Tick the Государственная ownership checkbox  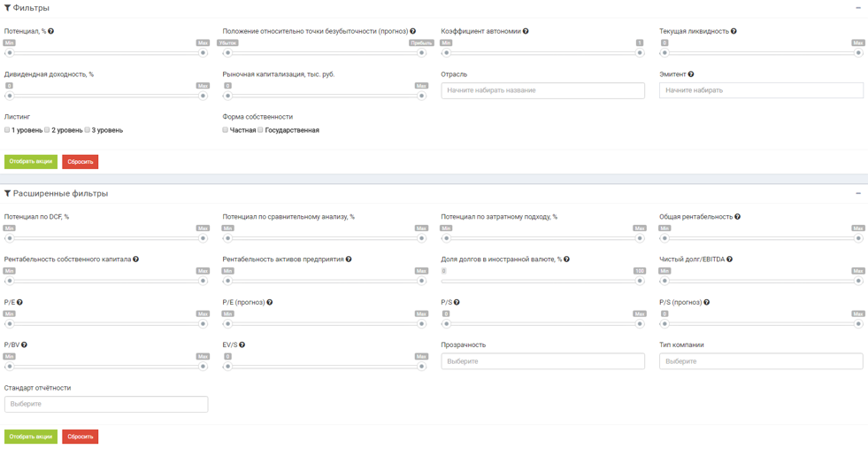pyautogui.click(x=261, y=130)
